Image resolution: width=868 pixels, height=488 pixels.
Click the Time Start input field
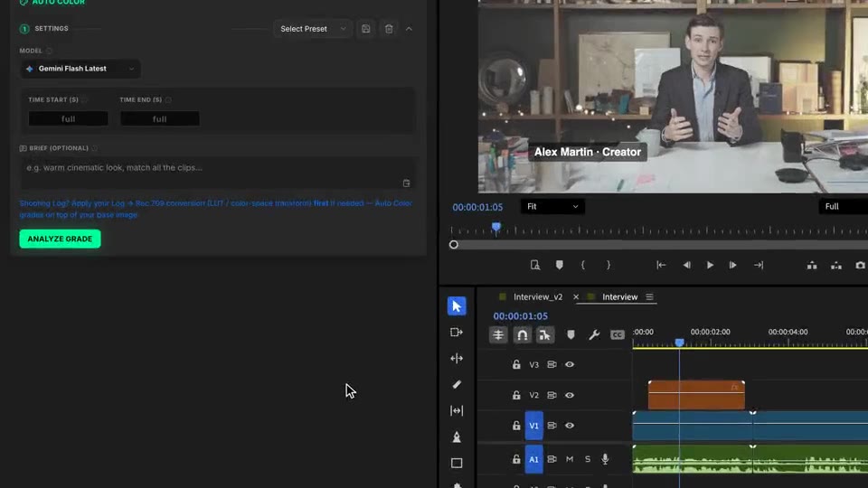[68, 118]
